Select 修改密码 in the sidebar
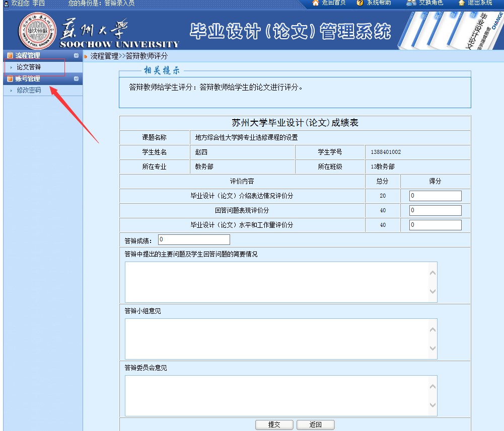The width and height of the screenshot is (504, 431). pos(29,91)
